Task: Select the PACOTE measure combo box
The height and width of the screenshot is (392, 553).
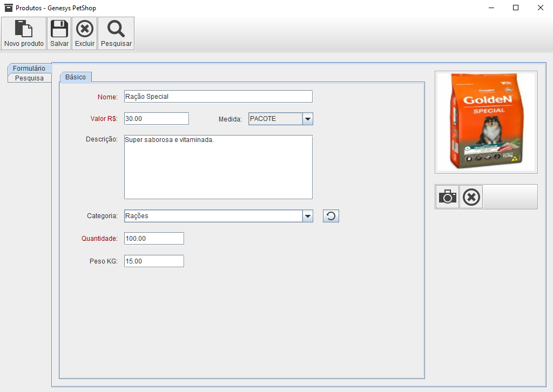Action: 275,119
